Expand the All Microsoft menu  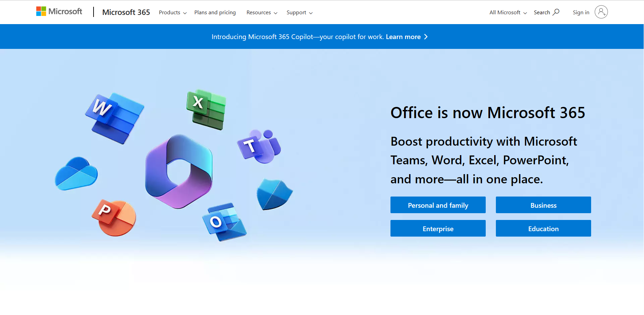tap(508, 13)
